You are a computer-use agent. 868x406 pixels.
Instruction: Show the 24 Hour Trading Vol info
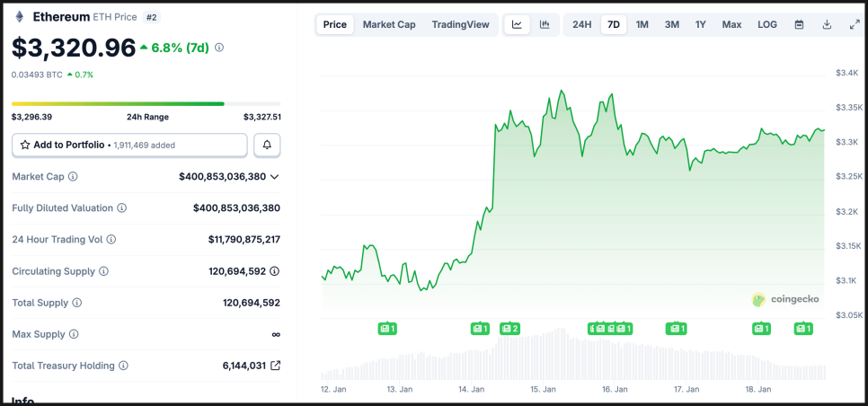(x=111, y=240)
